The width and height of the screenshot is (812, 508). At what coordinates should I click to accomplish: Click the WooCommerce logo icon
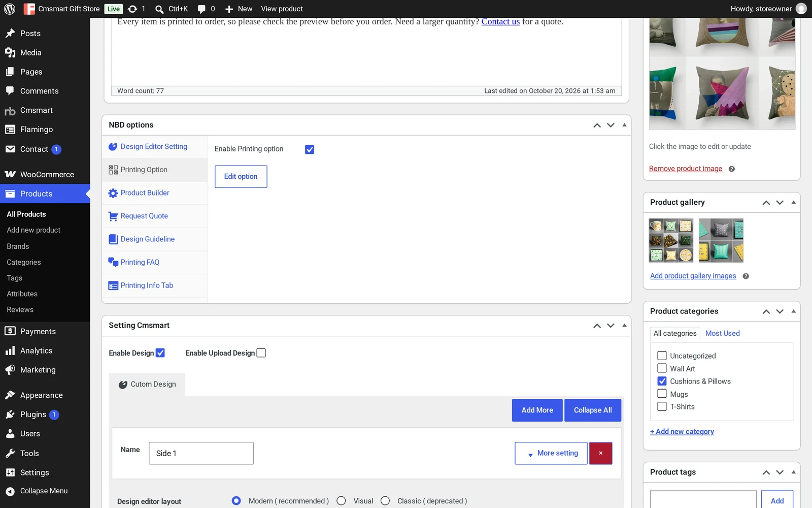[10, 174]
